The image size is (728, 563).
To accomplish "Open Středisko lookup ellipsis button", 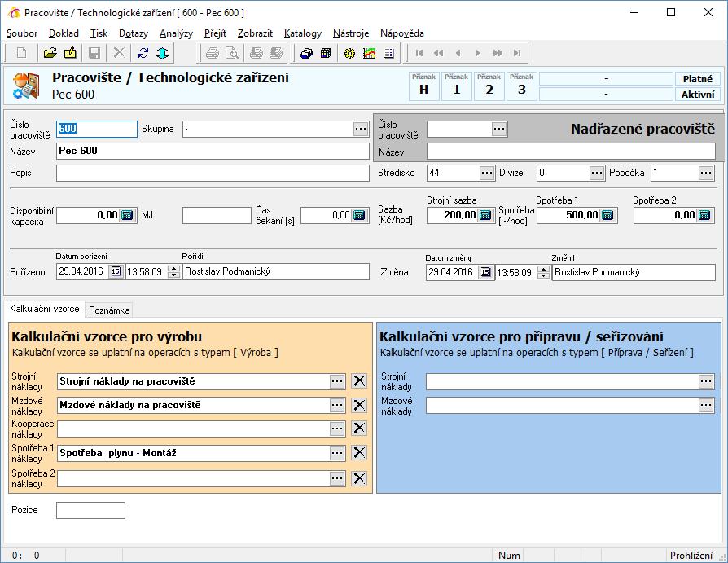I will [487, 173].
